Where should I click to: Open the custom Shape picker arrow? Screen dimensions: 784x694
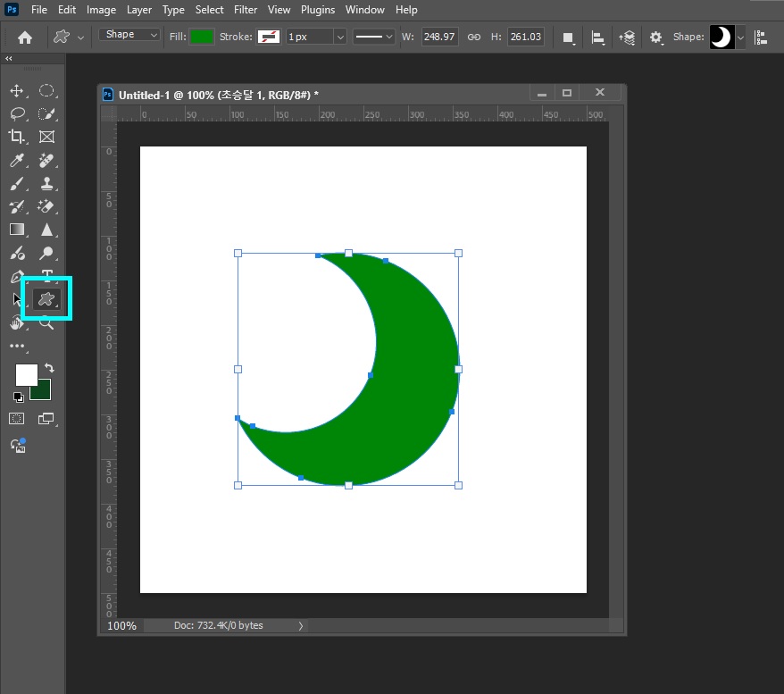point(740,38)
